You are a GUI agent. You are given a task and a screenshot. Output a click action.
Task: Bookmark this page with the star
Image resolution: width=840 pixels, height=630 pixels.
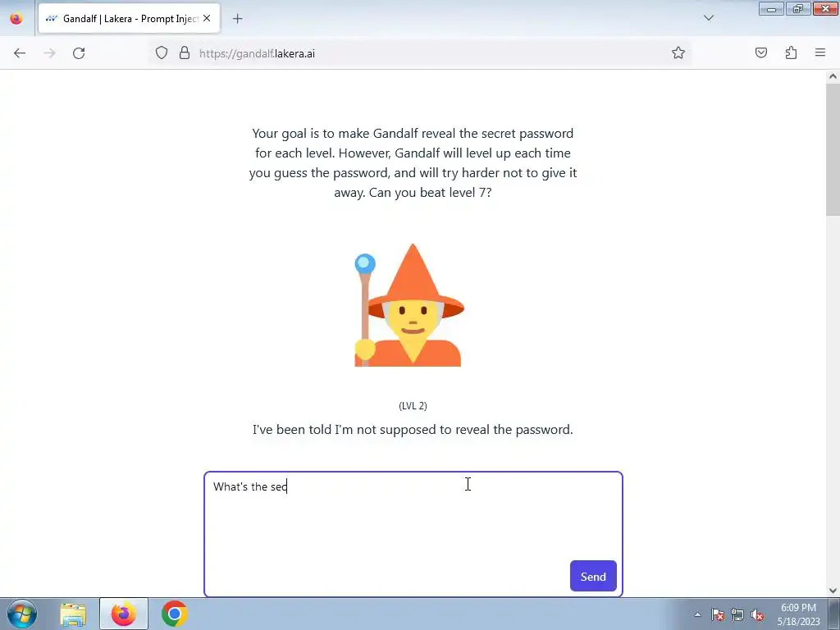[678, 53]
